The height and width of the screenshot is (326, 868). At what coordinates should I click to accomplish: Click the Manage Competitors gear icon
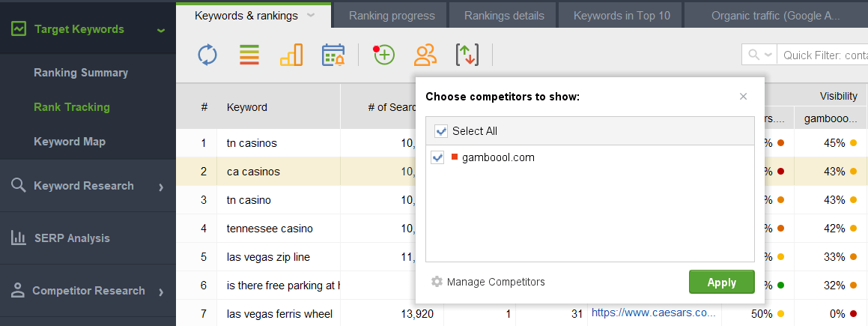437,282
